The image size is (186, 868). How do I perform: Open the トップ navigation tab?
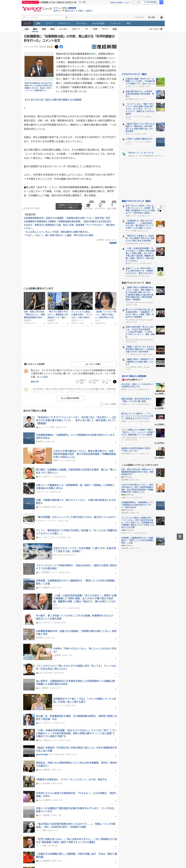pos(27,24)
